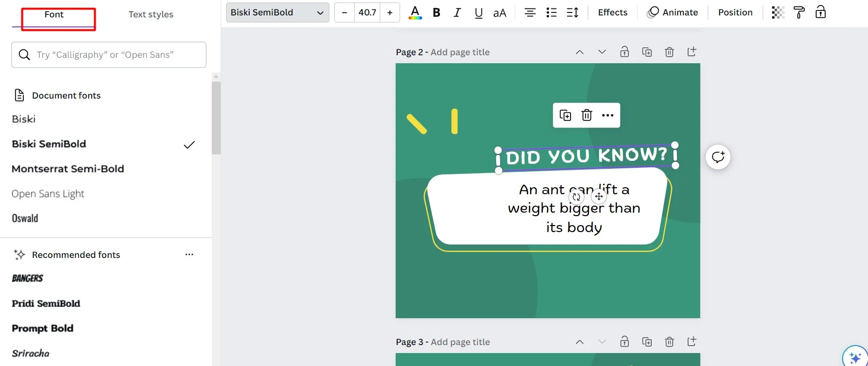Open text color picker

click(x=415, y=12)
